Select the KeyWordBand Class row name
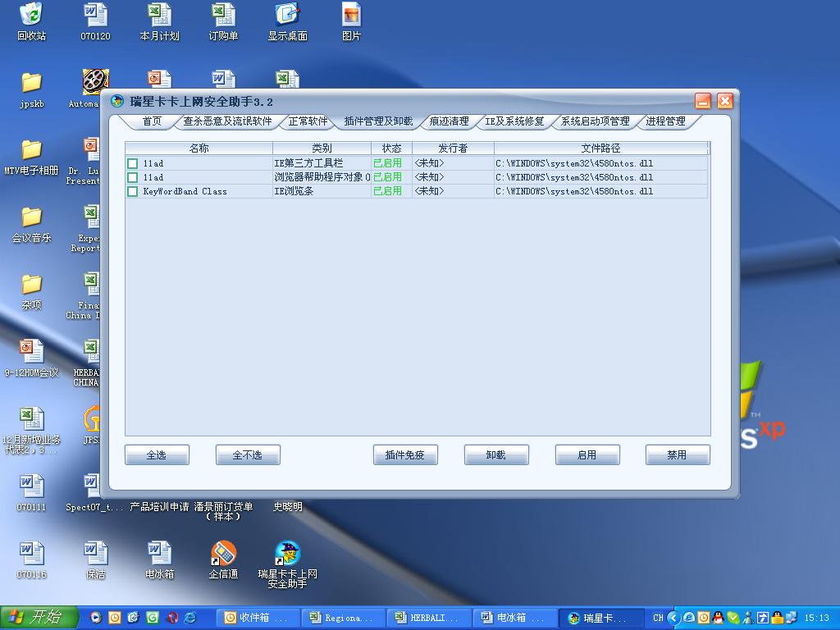This screenshot has width=840, height=630. tap(185, 191)
